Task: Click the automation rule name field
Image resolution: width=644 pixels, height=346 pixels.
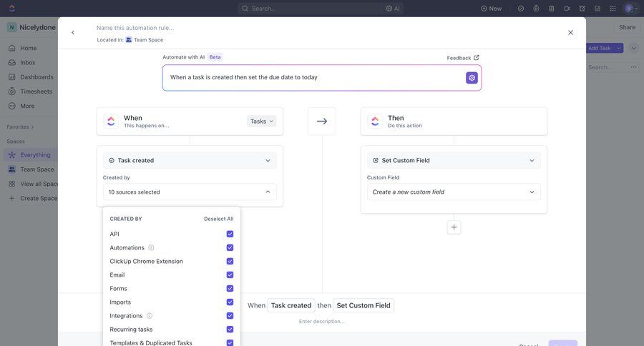Action: pyautogui.click(x=135, y=28)
